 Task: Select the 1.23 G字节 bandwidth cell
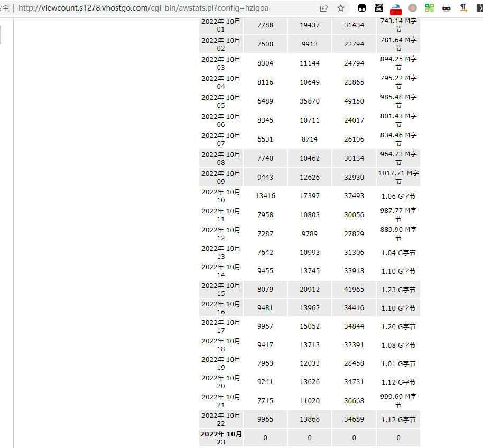[398, 290]
